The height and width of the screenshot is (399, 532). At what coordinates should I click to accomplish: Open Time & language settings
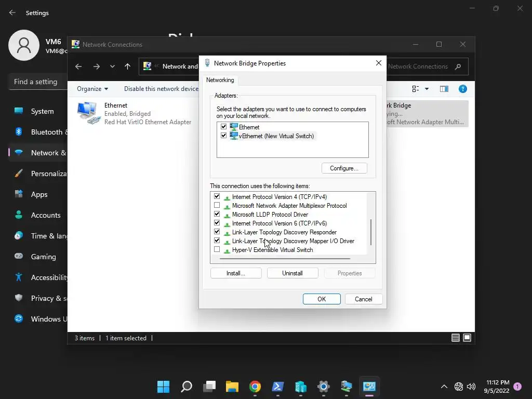38,236
